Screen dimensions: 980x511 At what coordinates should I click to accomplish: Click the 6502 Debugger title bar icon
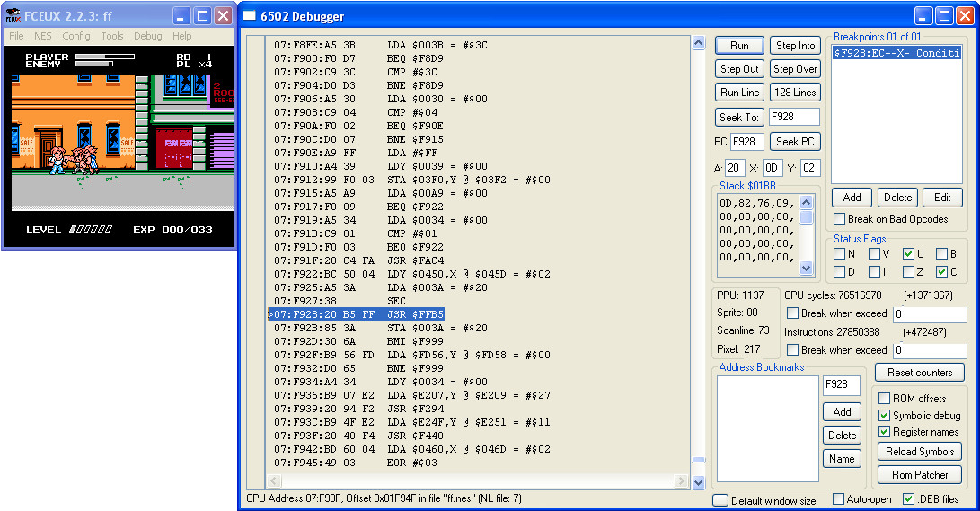pyautogui.click(x=250, y=15)
